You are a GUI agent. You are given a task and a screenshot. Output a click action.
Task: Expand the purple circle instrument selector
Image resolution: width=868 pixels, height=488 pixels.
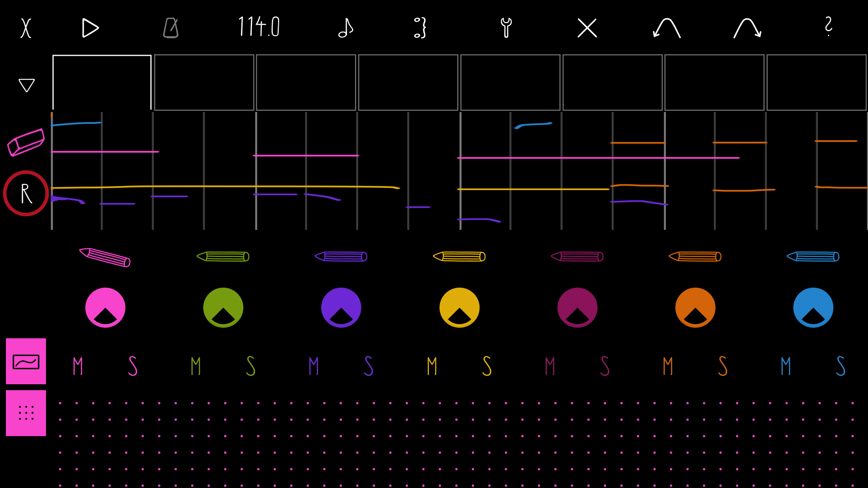[341, 308]
